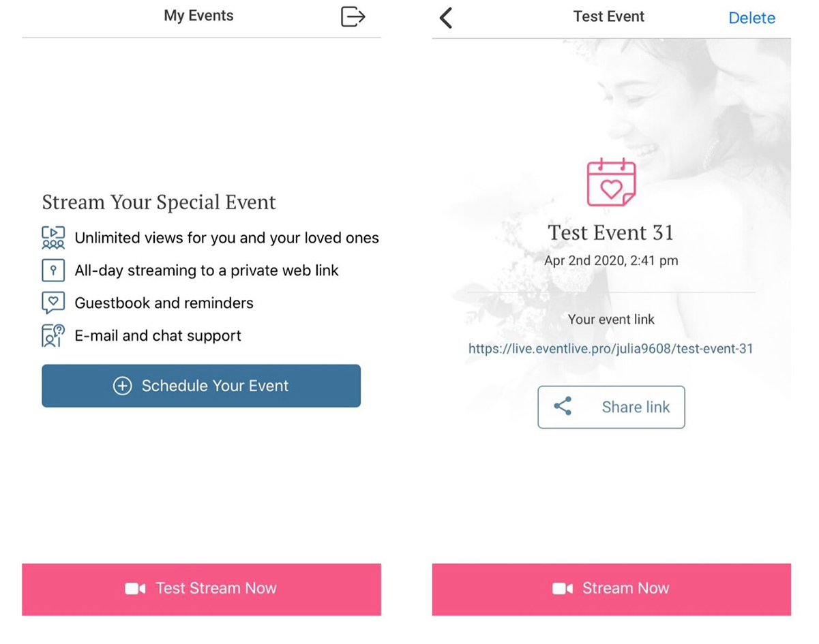This screenshot has height=644, width=819.
Task: Click the plus circle icon on Schedule button
Action: point(122,386)
